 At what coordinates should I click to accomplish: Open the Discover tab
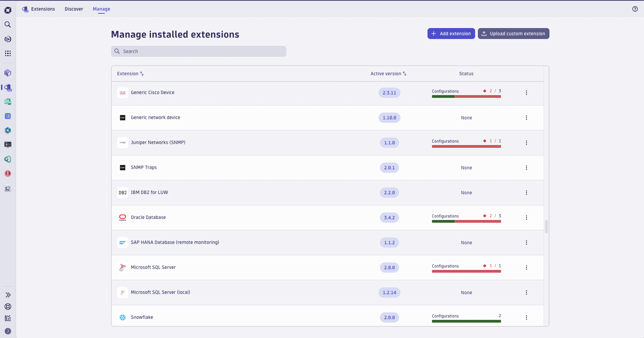point(74,9)
